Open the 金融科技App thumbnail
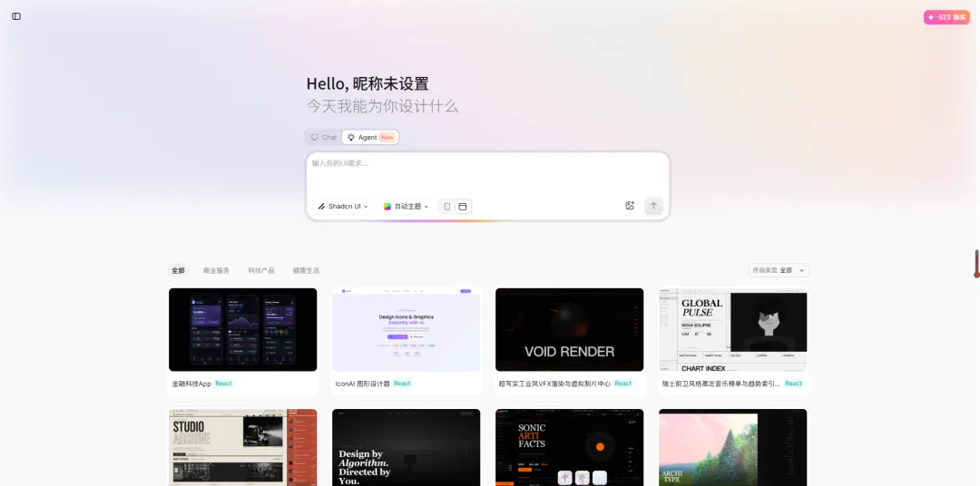This screenshot has width=980, height=486. click(x=242, y=329)
